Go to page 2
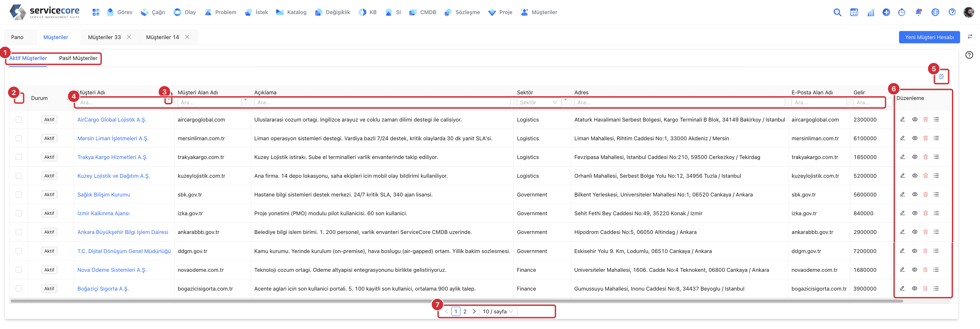This screenshot has height=329, width=980. (465, 311)
